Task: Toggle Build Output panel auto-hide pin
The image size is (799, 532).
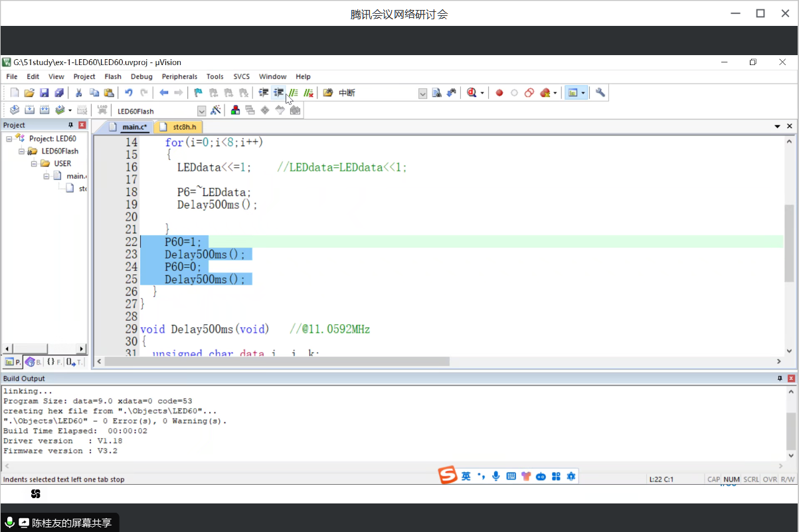Action: (x=780, y=379)
